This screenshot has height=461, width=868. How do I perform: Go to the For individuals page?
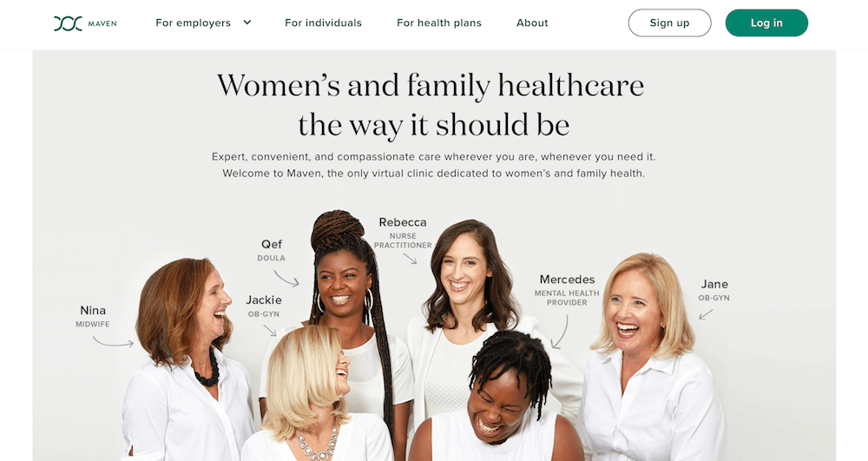[x=323, y=23]
